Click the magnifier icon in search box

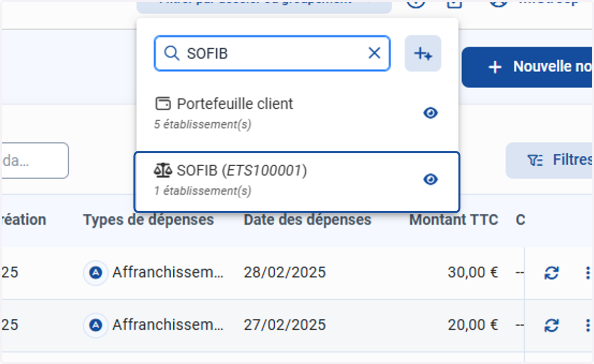171,53
